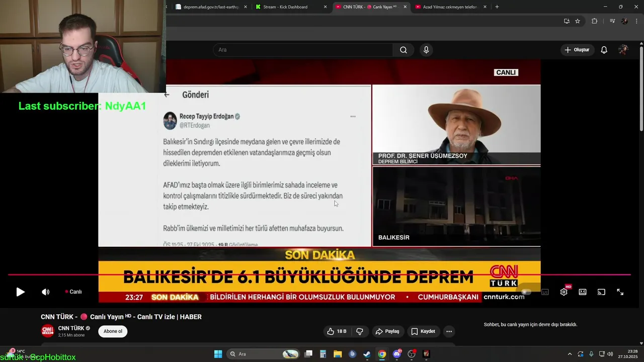Click the YouTube search magnifier button

(404, 50)
